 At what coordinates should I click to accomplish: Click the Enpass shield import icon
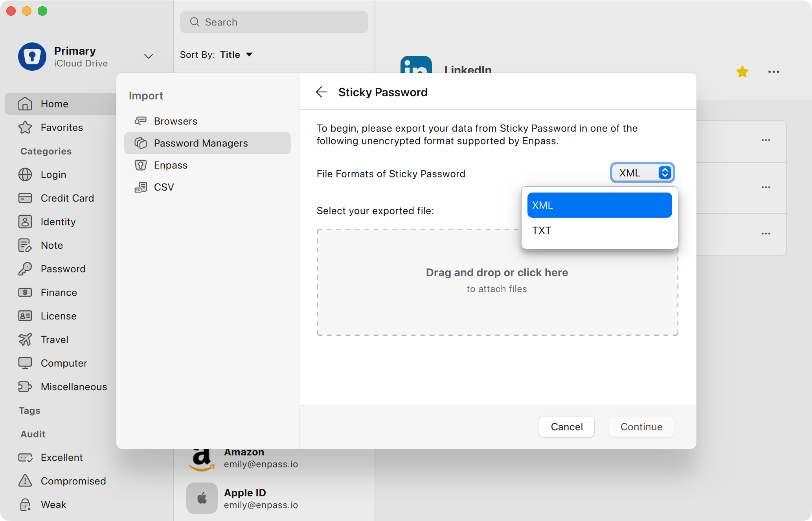tap(141, 165)
